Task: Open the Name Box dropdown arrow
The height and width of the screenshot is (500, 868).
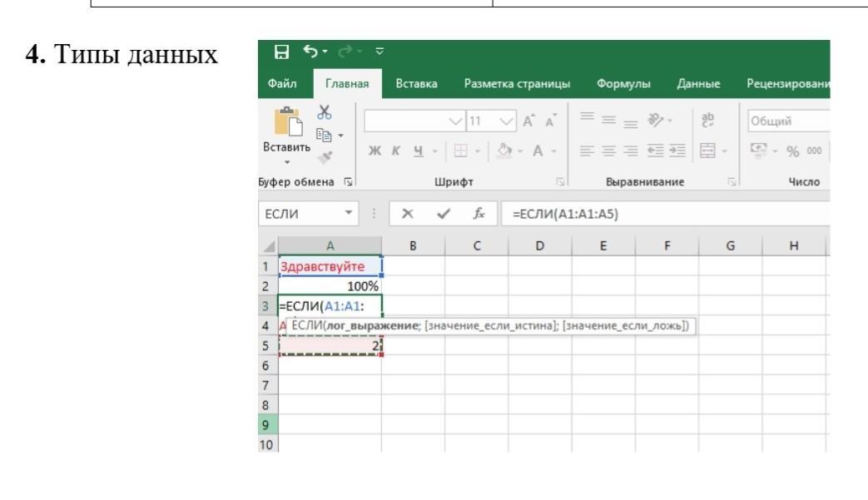Action: tap(349, 213)
